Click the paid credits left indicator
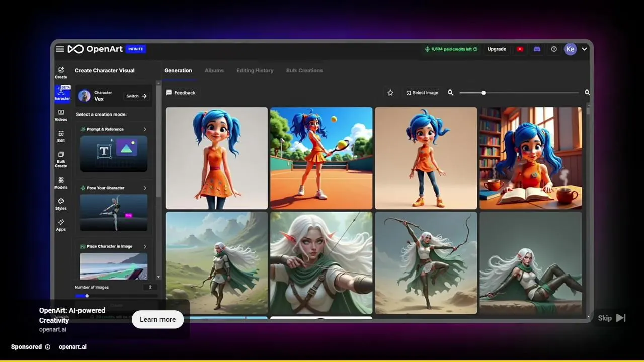 click(x=451, y=49)
